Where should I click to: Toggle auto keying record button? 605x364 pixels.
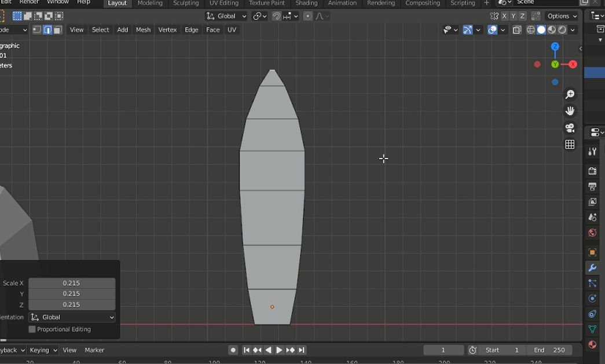tap(233, 350)
